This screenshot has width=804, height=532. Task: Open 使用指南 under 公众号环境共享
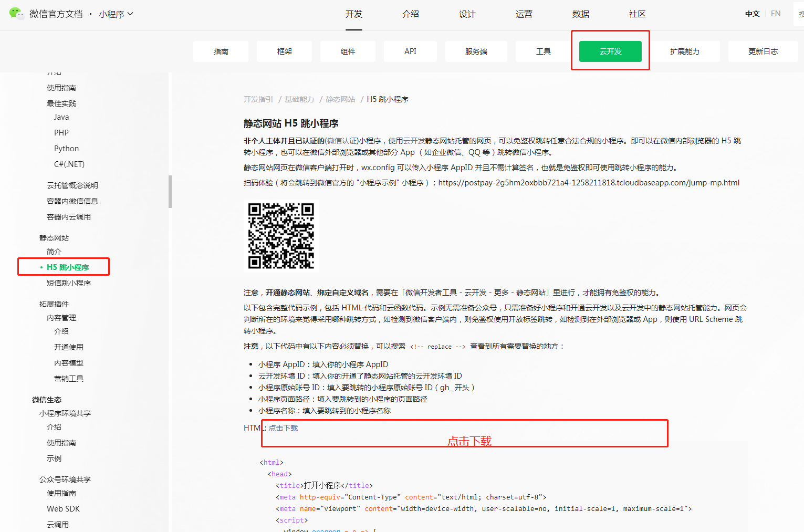61,493
